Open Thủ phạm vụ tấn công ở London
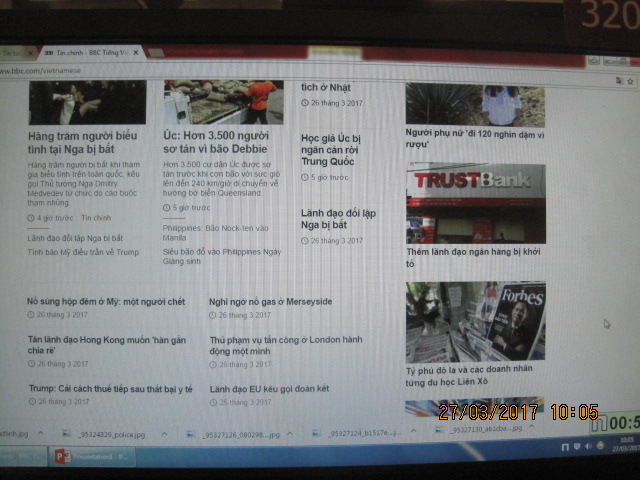Image resolution: width=640 pixels, height=480 pixels. pyautogui.click(x=286, y=345)
